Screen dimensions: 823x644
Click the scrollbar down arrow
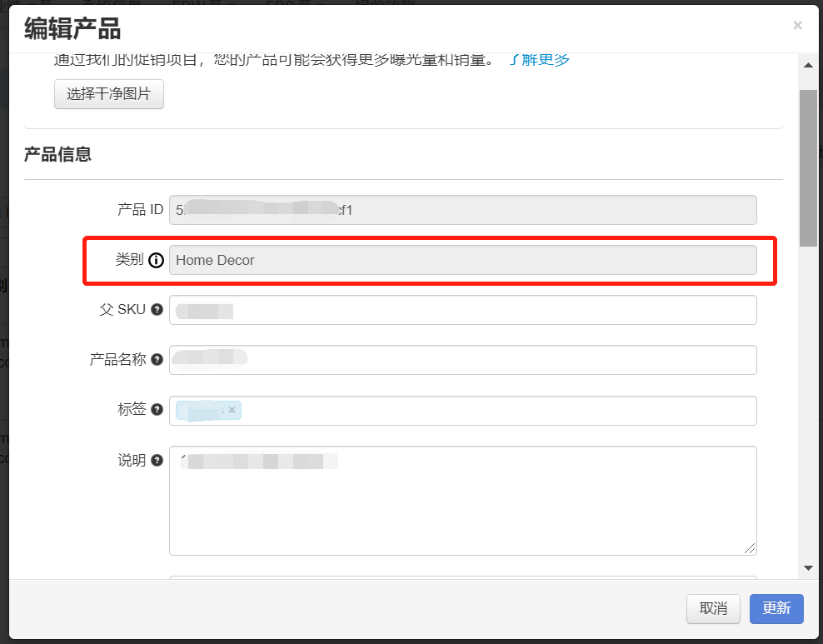coord(809,567)
